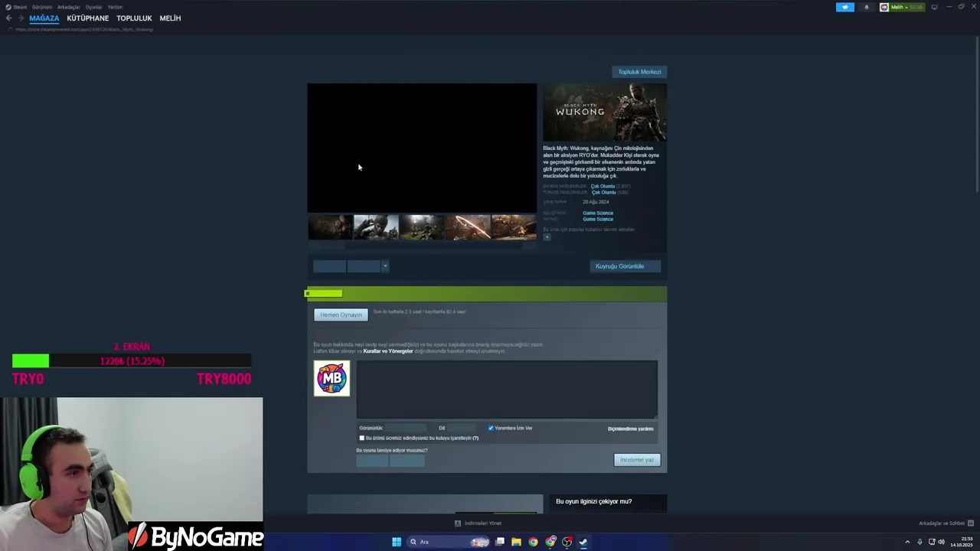The image size is (980, 551).
Task: Launch Google Chrome from the taskbar
Action: pos(534,542)
